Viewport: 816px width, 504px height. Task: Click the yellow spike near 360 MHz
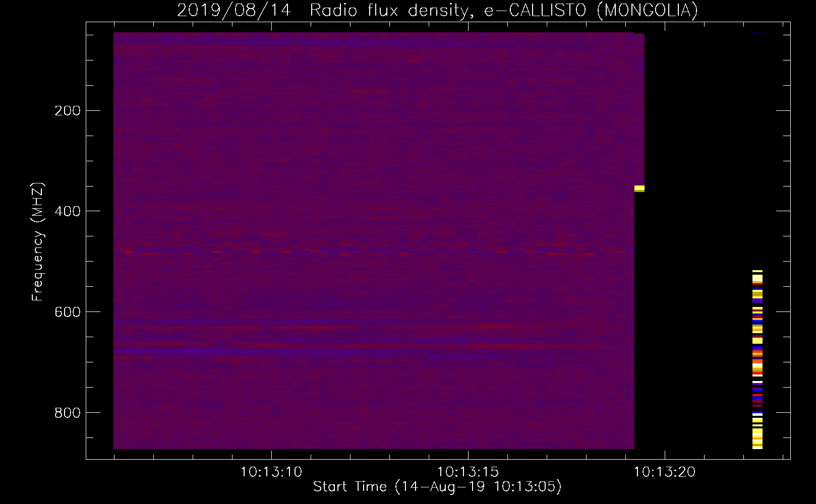639,188
